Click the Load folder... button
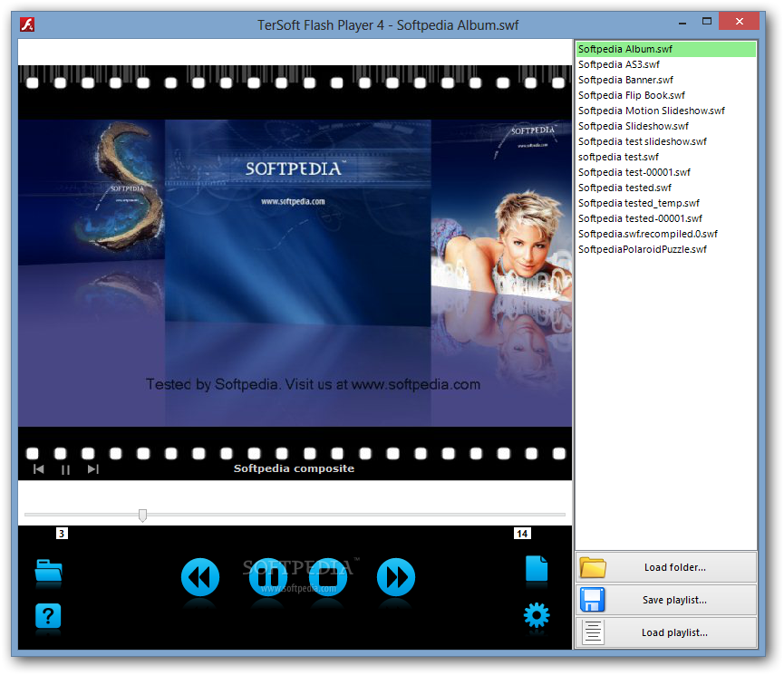 click(666, 567)
